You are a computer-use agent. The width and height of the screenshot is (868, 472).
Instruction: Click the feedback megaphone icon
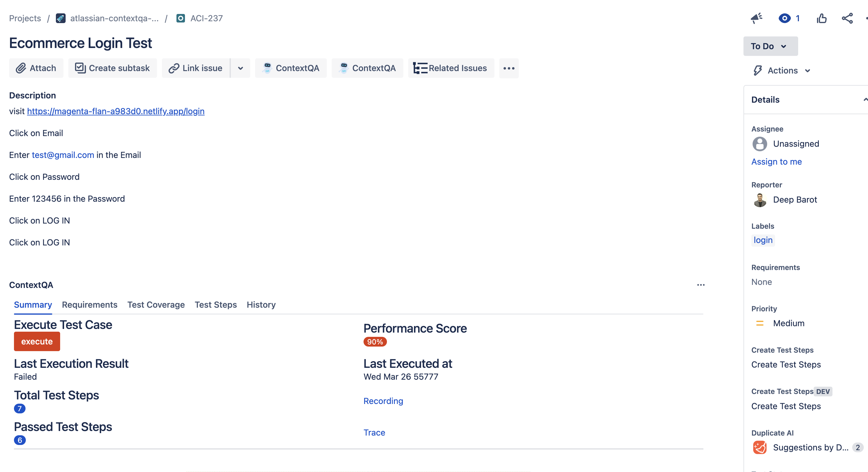tap(756, 18)
